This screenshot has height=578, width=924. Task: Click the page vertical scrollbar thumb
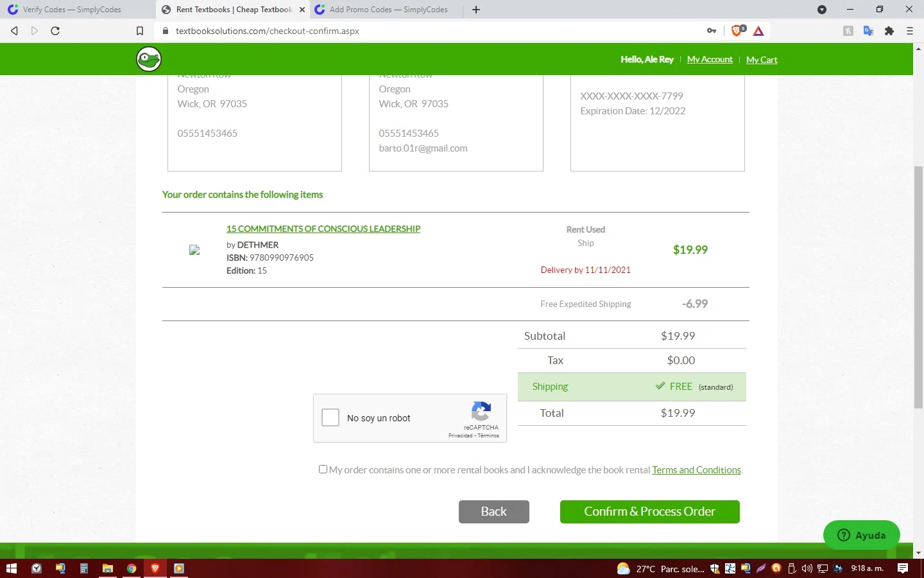point(918,287)
